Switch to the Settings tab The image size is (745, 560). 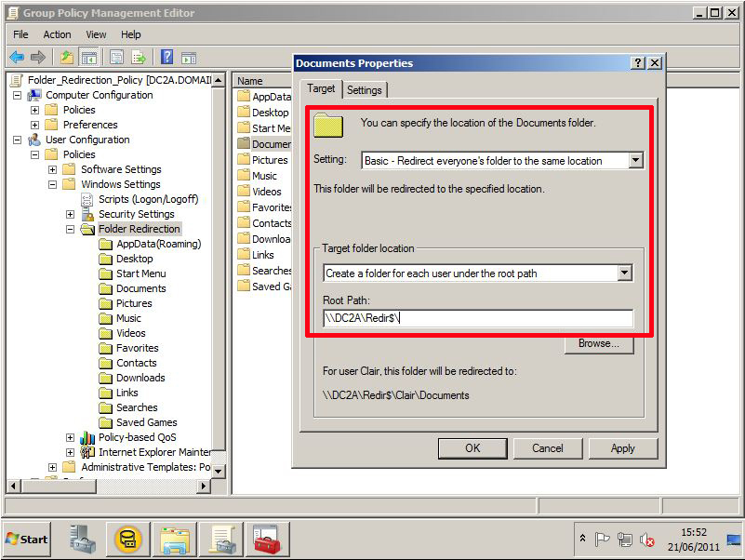(365, 90)
